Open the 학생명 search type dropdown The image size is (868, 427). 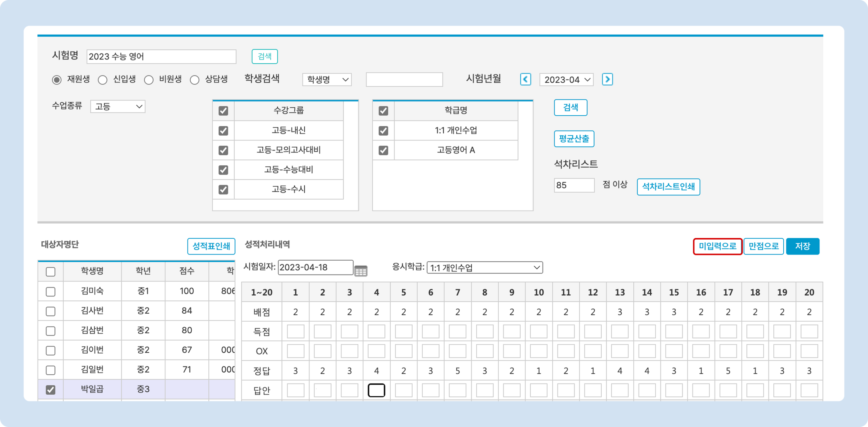coord(327,80)
